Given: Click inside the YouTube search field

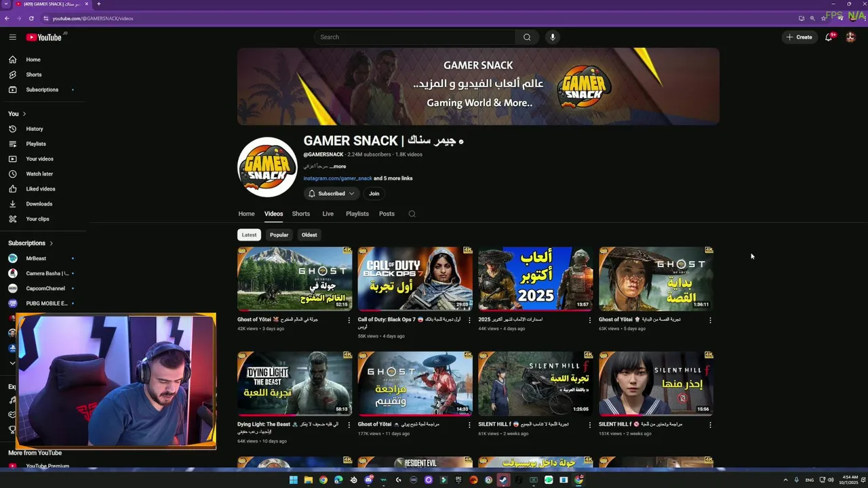Looking at the screenshot, I should [x=415, y=37].
